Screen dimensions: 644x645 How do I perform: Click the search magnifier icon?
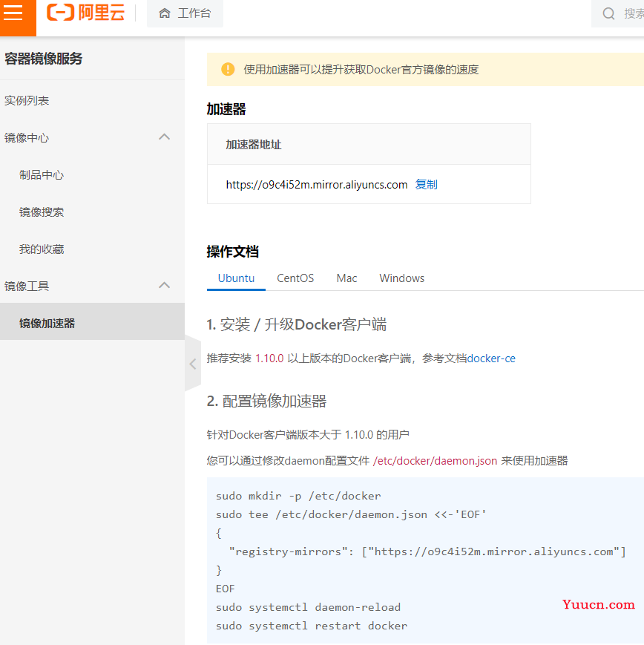pos(608,13)
